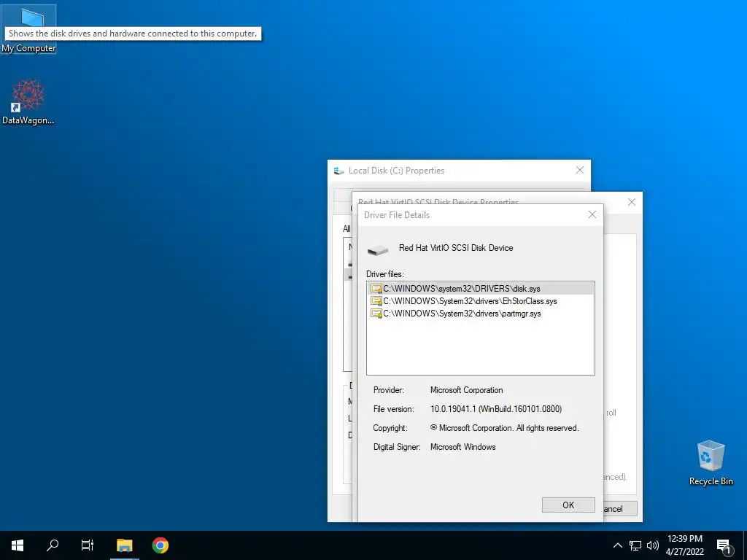Open Task View on taskbar

(88, 545)
